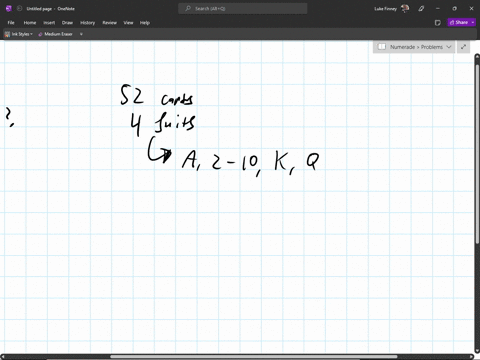Click the purple Share button
Screen dimensions: 480x360
[459, 22]
